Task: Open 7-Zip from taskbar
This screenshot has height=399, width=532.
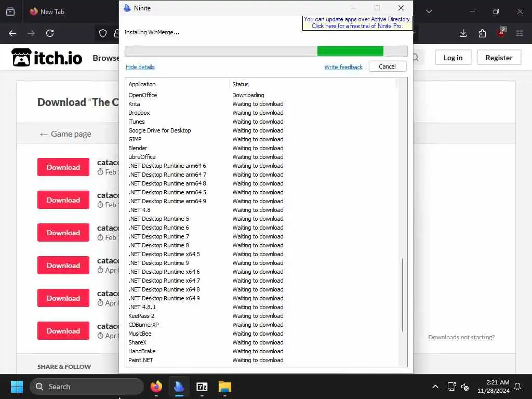Action: 202,387
